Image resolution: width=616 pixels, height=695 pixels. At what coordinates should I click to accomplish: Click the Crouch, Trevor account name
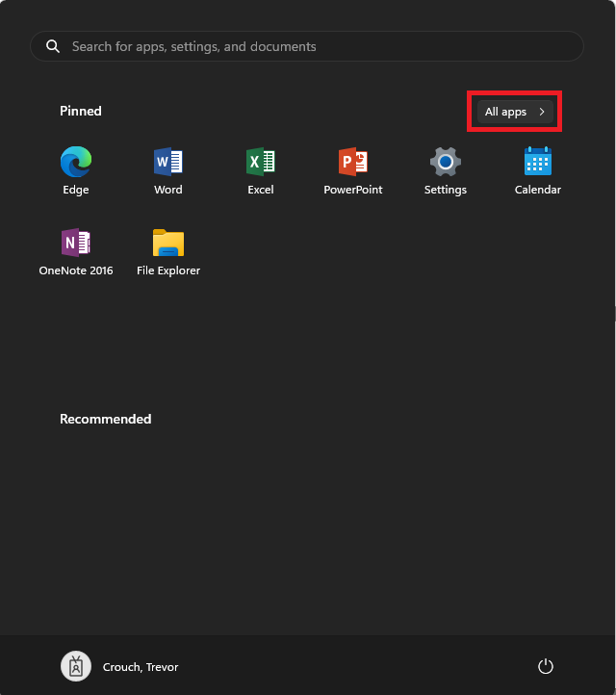pyautogui.click(x=141, y=667)
